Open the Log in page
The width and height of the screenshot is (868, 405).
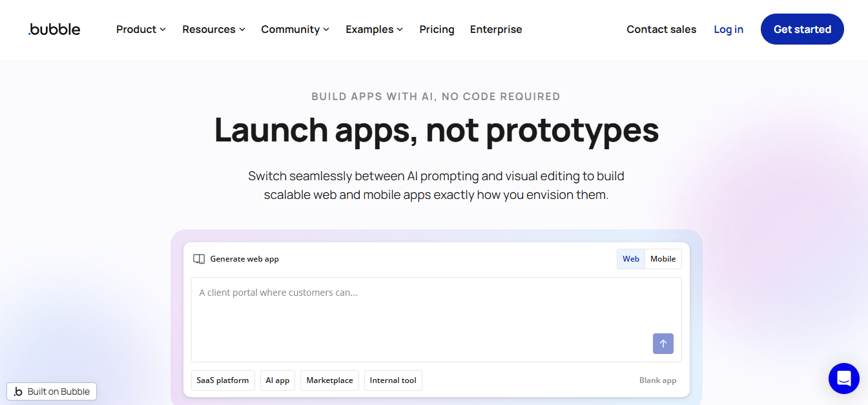(x=728, y=29)
